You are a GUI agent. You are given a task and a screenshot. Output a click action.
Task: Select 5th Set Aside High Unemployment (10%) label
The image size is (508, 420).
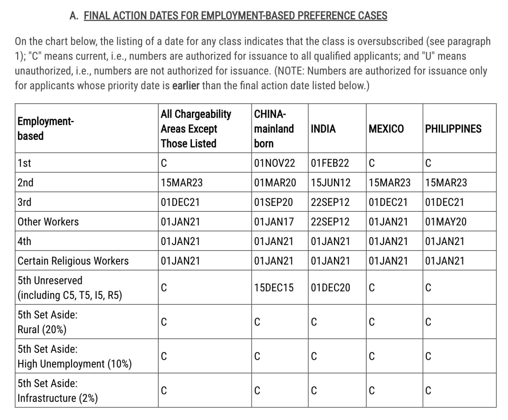coord(75,356)
